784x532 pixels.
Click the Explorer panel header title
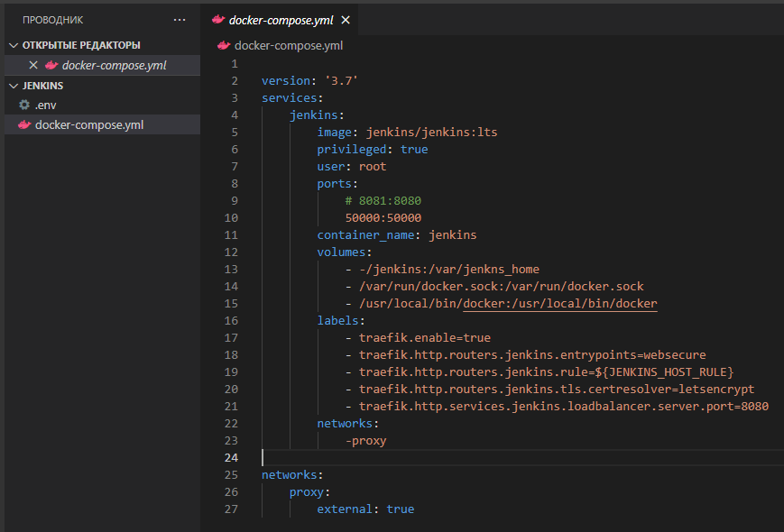click(53, 19)
